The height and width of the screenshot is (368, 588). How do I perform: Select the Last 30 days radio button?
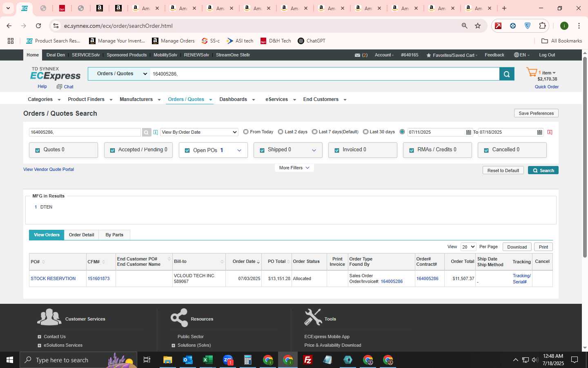(365, 132)
